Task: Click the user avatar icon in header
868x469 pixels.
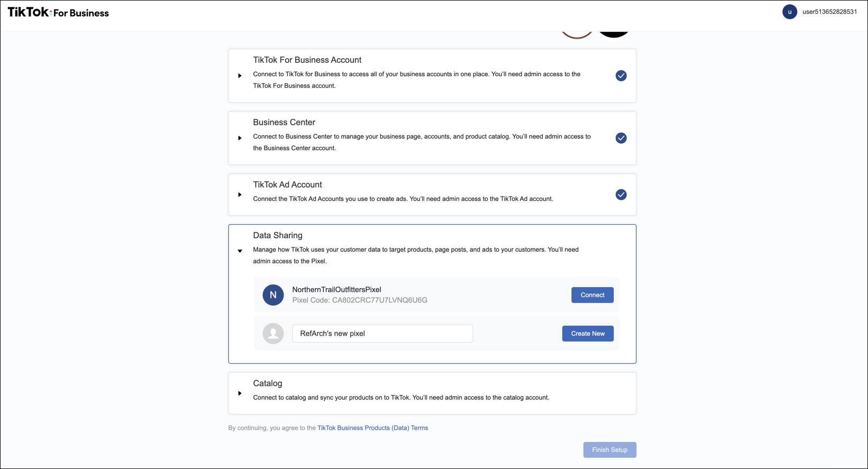Action: 789,12
